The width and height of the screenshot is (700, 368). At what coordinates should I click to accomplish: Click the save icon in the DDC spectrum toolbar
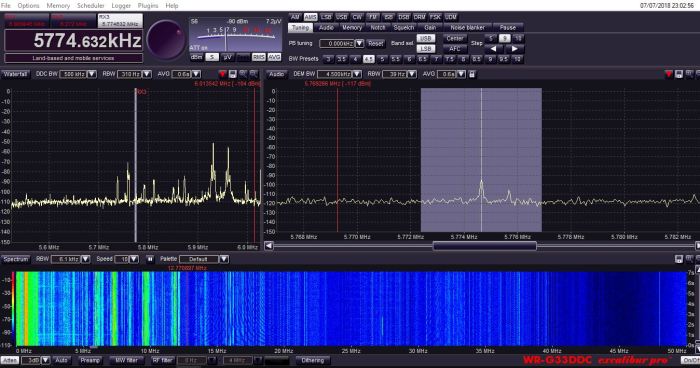coord(233,74)
